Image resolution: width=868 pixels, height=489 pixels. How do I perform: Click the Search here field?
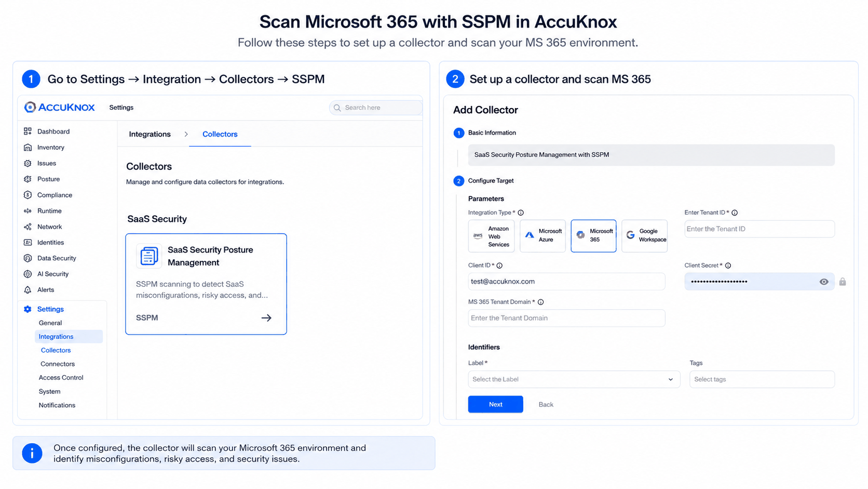376,108
